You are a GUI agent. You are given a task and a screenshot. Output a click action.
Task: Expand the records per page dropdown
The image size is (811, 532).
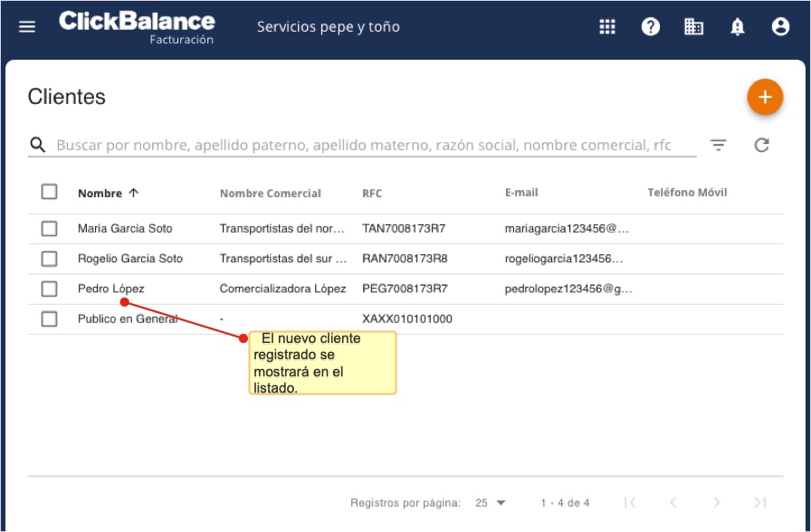(491, 503)
